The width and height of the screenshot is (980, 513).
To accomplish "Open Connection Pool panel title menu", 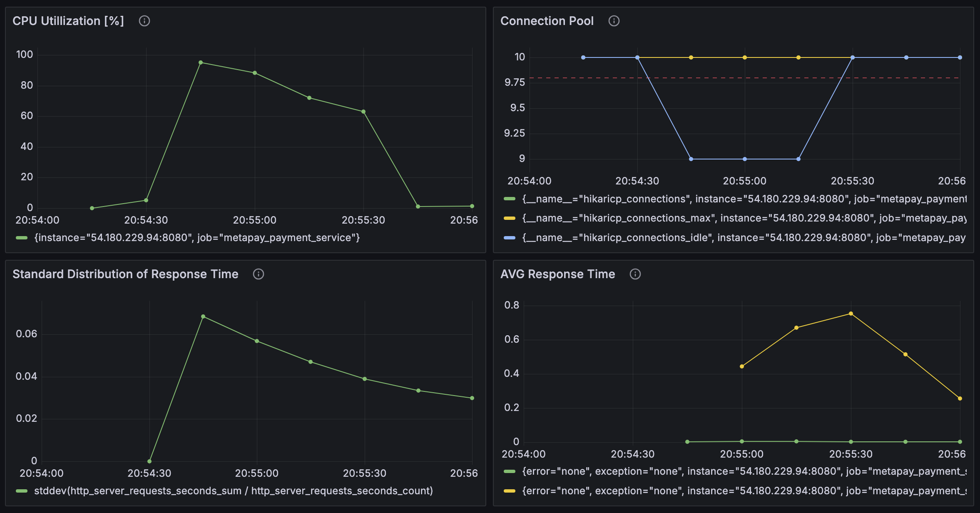I will coord(547,21).
